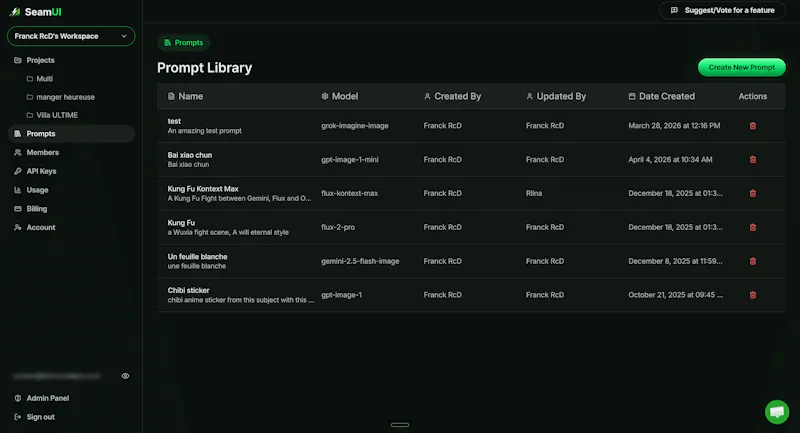Open the Billing page
Viewport: 800px width, 433px height.
[37, 209]
